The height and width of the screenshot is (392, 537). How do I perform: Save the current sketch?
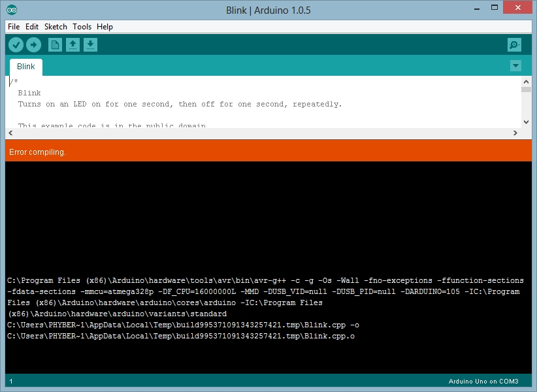[x=90, y=44]
